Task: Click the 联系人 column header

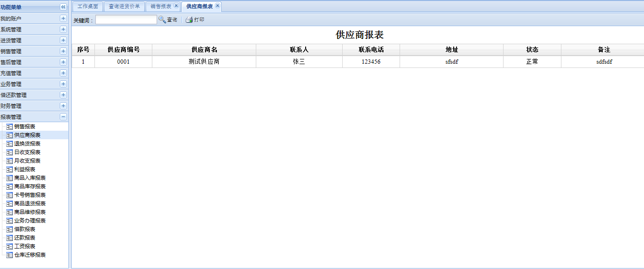Action: [299, 50]
